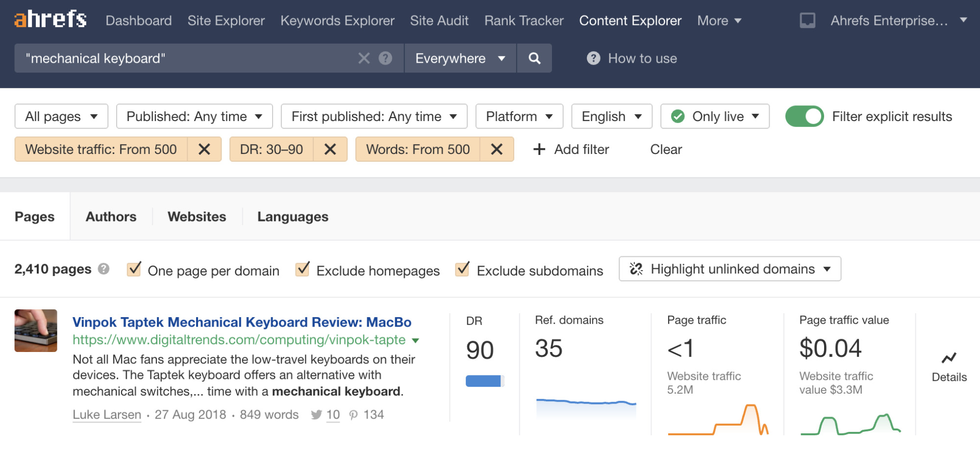Open the Everywhere search scope dropdown
This screenshot has height=451, width=980.
click(460, 58)
